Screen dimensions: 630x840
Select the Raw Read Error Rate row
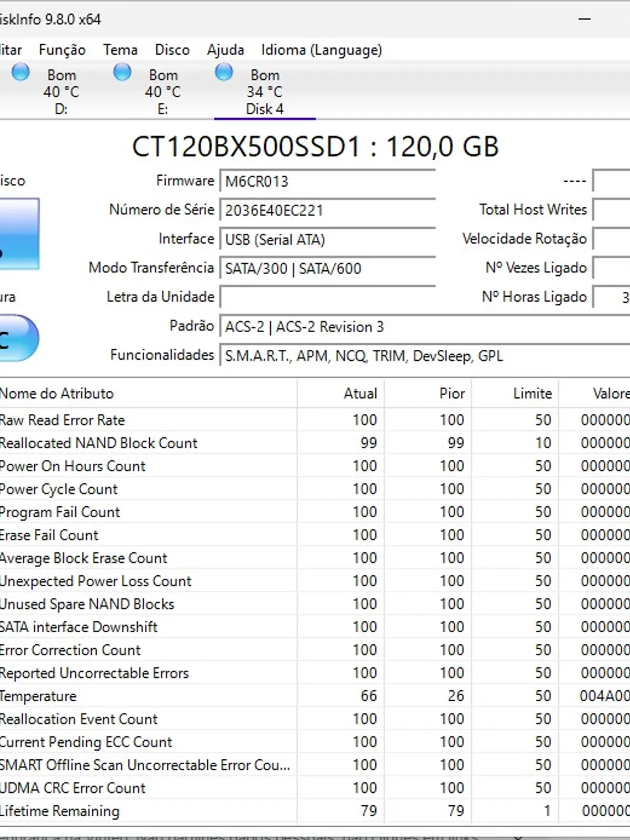[315, 420]
